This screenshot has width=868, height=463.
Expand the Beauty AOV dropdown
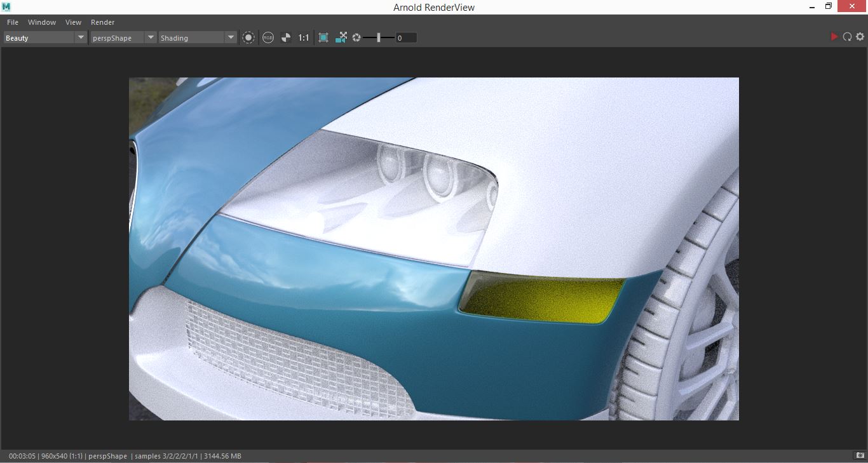[x=45, y=38]
